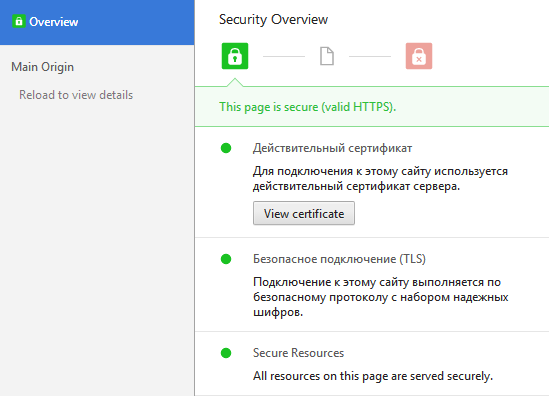Click the red insecure lock icon

[419, 56]
